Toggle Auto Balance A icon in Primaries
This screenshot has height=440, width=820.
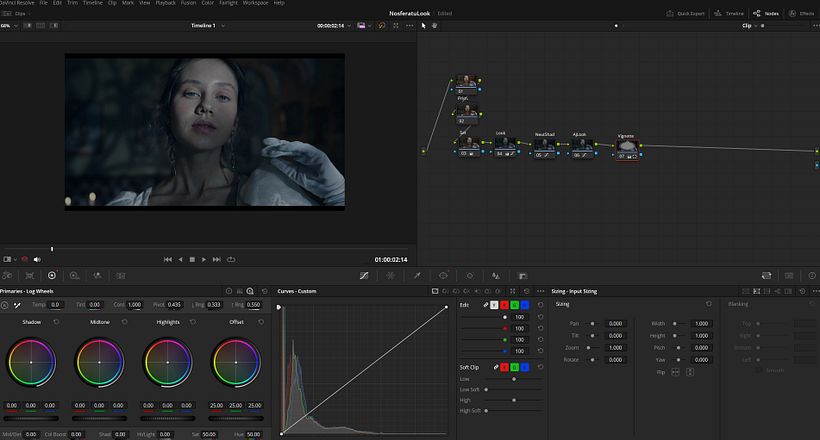(5, 304)
